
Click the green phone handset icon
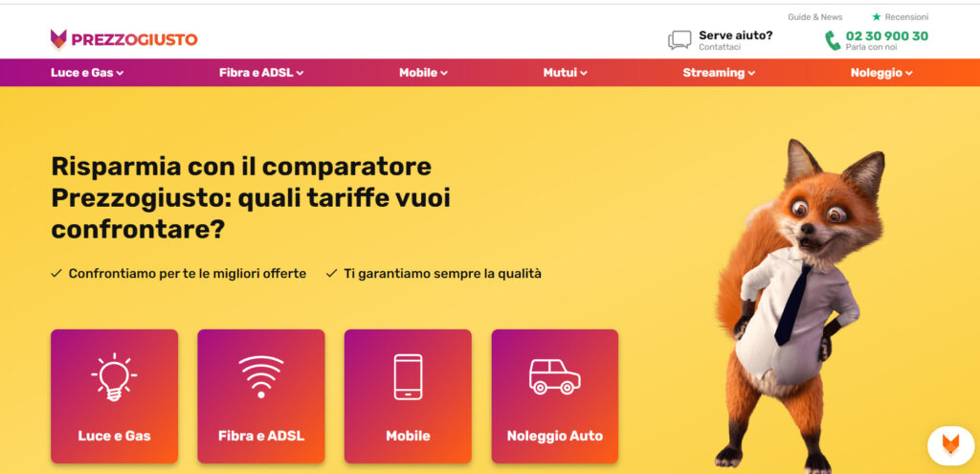[833, 40]
